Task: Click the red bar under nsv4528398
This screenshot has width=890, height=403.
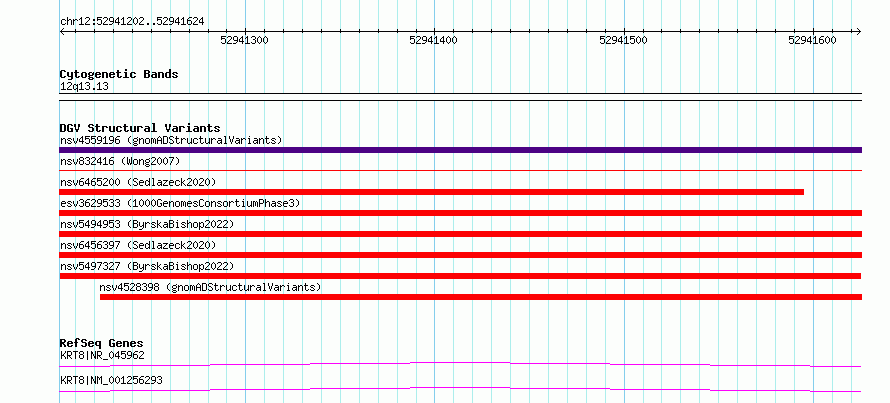Action: click(x=481, y=297)
